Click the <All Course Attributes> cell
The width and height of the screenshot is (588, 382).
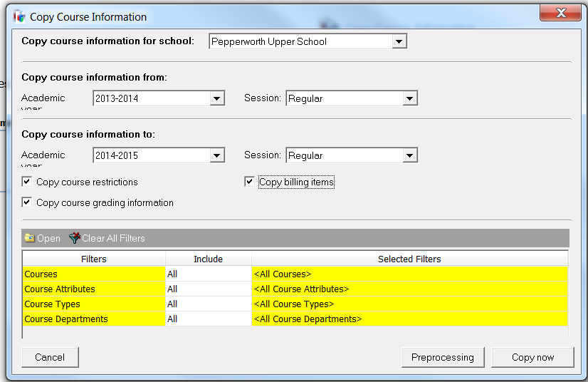click(409, 289)
